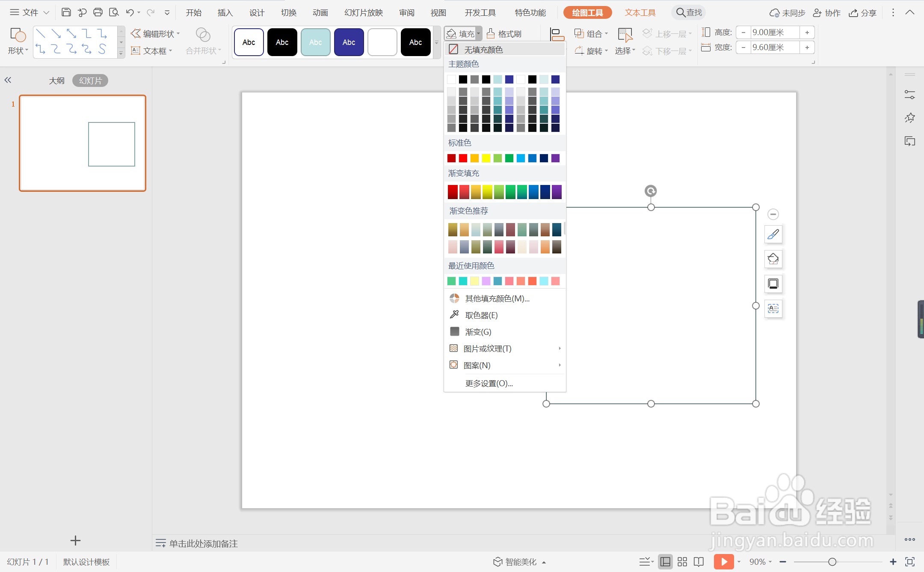
Task: Click 其他填充颜色(M)... option
Action: (497, 298)
